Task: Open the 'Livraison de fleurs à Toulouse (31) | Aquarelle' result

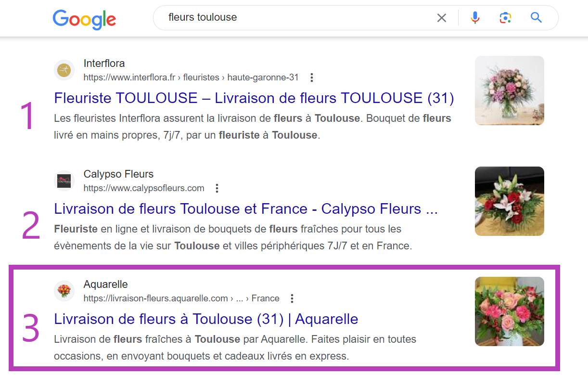Action: [206, 319]
